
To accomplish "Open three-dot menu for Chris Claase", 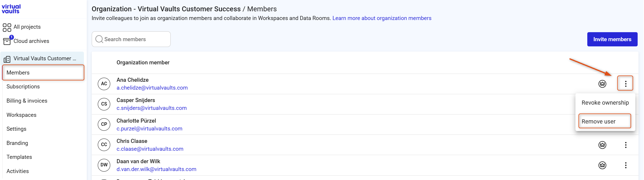I will (x=625, y=145).
